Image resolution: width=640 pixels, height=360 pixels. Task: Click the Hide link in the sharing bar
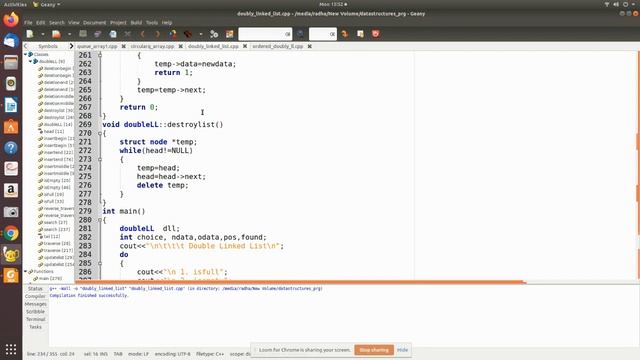click(x=402, y=350)
